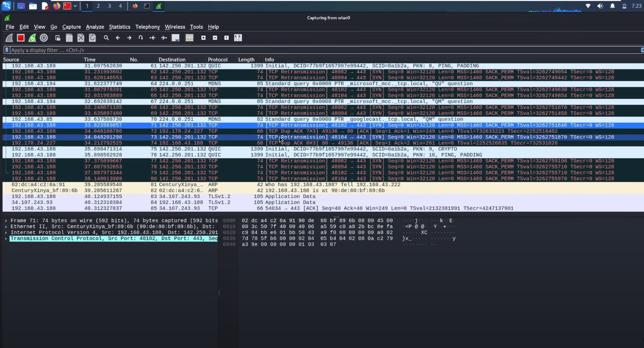This screenshot has width=644, height=348.
Task: Click the Find packet magnifier icon
Action: [106, 38]
